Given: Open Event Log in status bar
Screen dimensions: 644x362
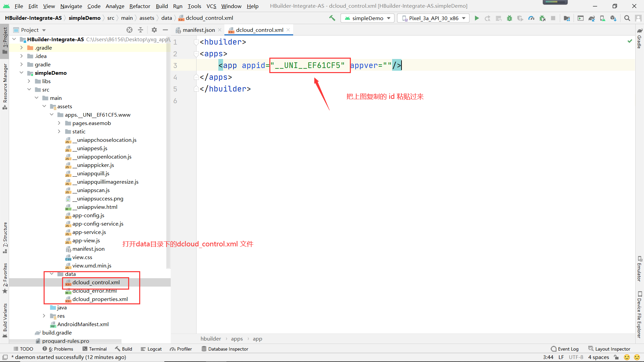Looking at the screenshot, I should (565, 349).
